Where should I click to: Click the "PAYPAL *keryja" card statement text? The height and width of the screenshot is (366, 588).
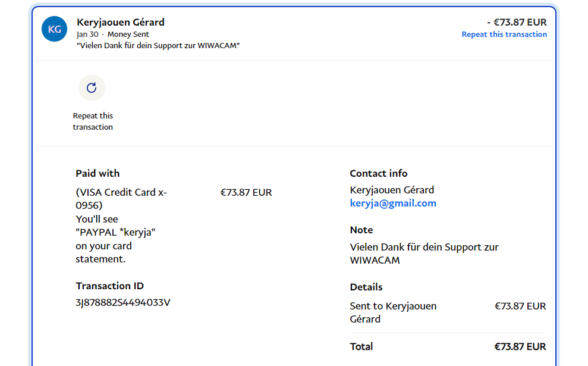(x=116, y=232)
